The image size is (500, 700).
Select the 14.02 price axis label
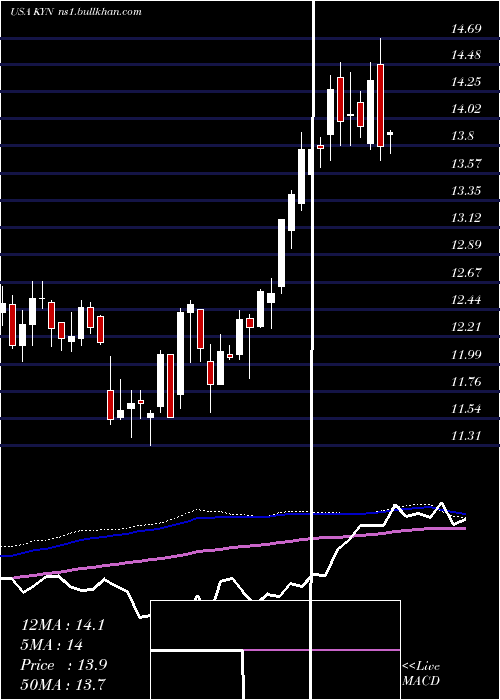(x=466, y=108)
